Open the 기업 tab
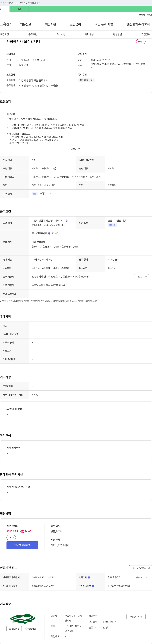Viewport: 152px width, 644px height. pos(19,9)
